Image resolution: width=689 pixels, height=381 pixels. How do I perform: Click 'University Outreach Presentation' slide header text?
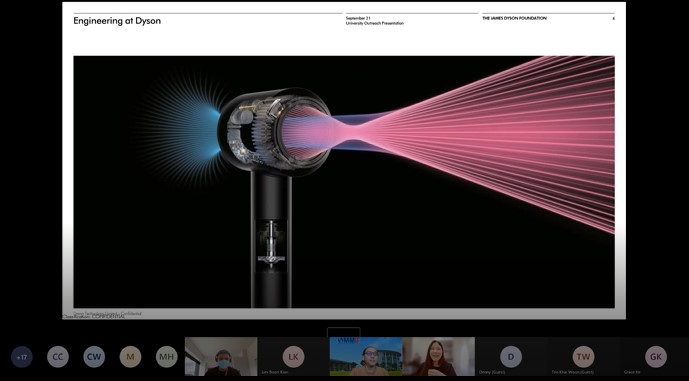click(x=374, y=23)
